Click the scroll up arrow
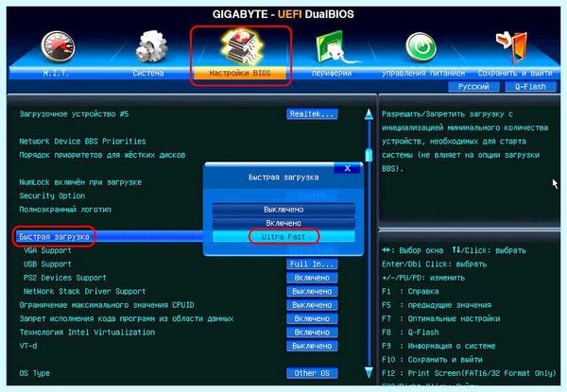Screen dimensions: 567x392 tap(369, 114)
